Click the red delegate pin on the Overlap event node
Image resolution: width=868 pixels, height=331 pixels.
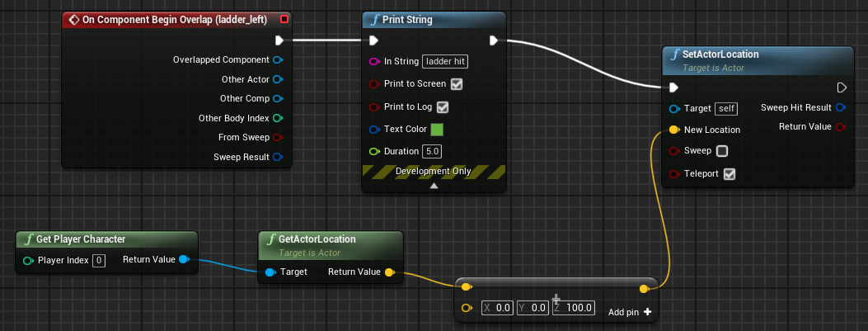[x=284, y=20]
